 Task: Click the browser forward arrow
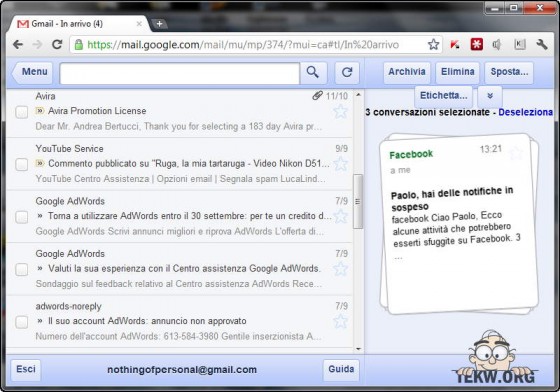pos(37,45)
